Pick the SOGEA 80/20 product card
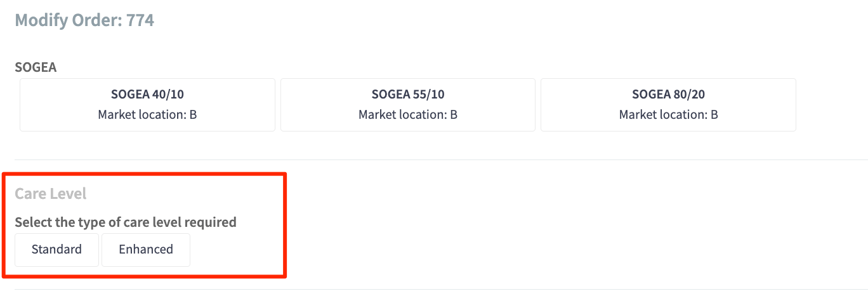This screenshot has width=868, height=305. click(x=668, y=105)
